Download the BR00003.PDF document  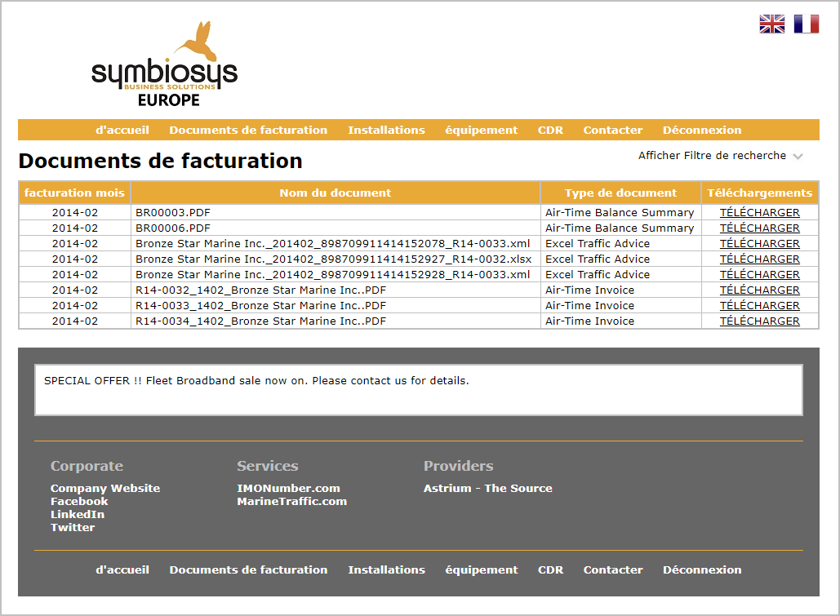tap(759, 213)
